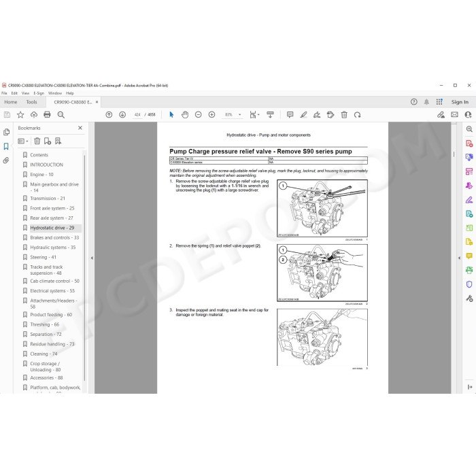This screenshot has width=476, height=476.
Task: Open the share link icon
Action: pos(441,115)
